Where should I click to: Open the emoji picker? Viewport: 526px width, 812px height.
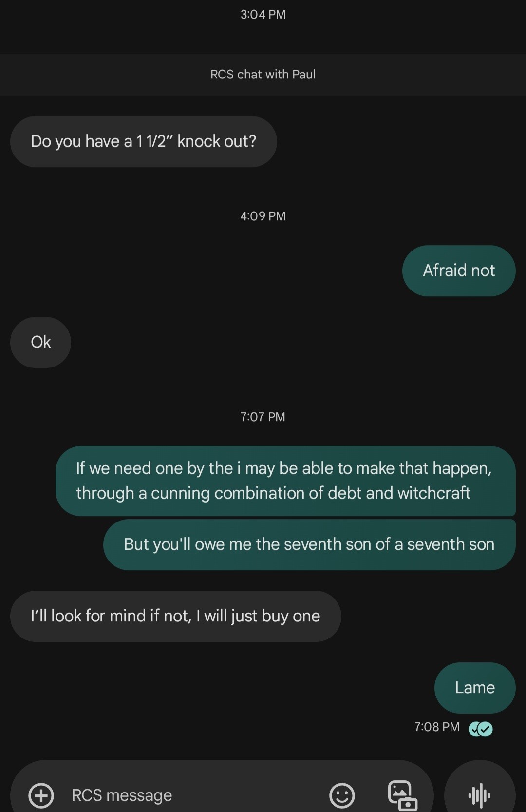pos(342,795)
